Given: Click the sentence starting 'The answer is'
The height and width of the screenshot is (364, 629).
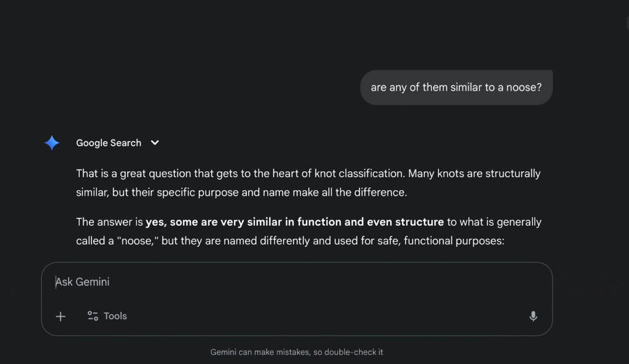Looking at the screenshot, I should [109, 222].
